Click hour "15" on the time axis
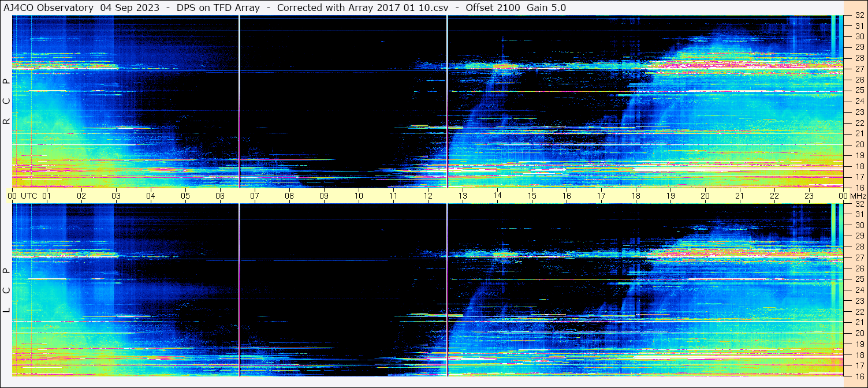 point(532,196)
